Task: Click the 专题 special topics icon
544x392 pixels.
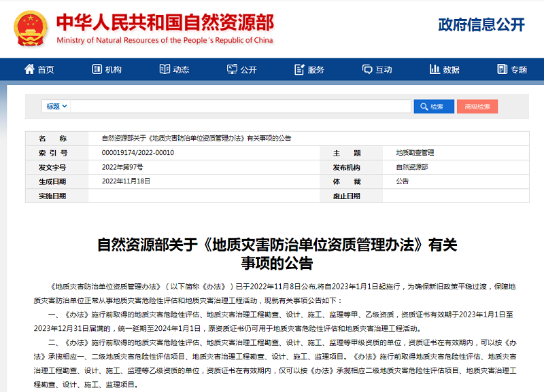Action: 503,69
